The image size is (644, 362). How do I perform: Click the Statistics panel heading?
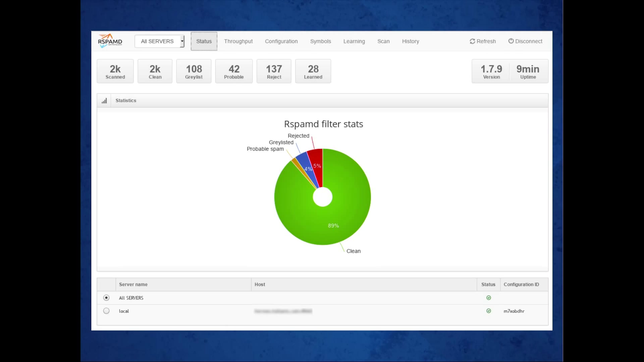pos(126,101)
